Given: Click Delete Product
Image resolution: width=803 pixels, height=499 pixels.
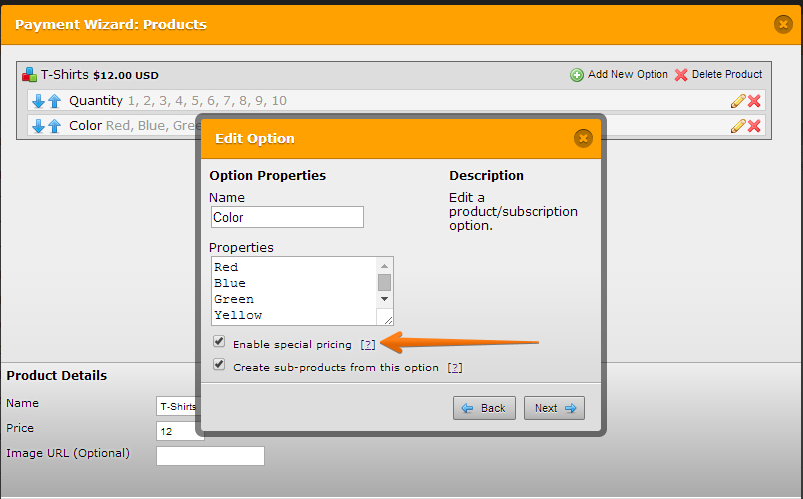Looking at the screenshot, I should (x=718, y=75).
